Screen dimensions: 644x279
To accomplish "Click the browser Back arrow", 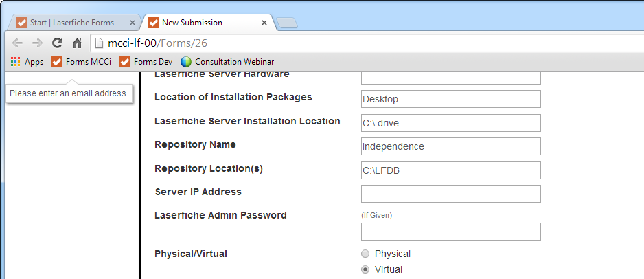I will pyautogui.click(x=17, y=43).
